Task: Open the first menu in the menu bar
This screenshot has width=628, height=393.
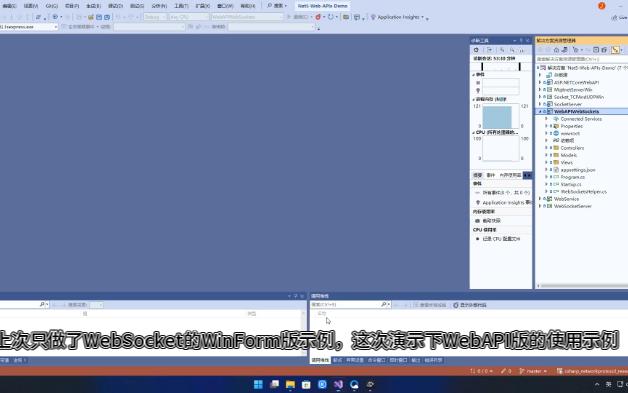Action: point(9,6)
